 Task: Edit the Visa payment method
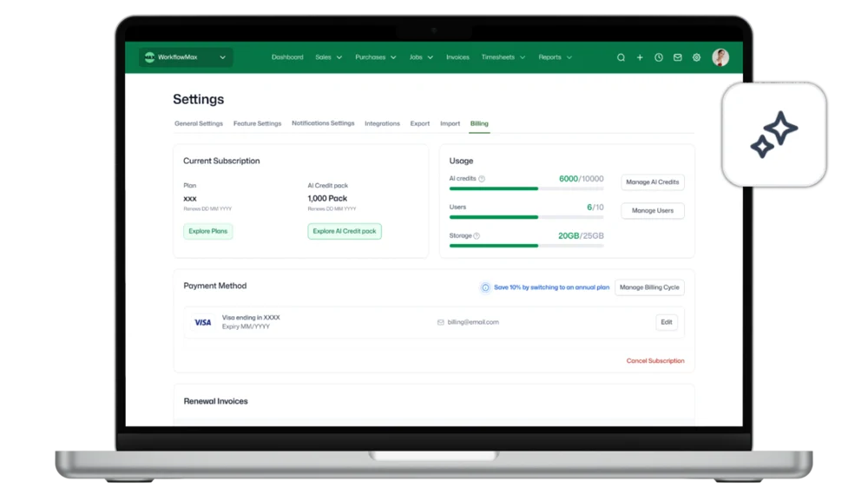(667, 322)
